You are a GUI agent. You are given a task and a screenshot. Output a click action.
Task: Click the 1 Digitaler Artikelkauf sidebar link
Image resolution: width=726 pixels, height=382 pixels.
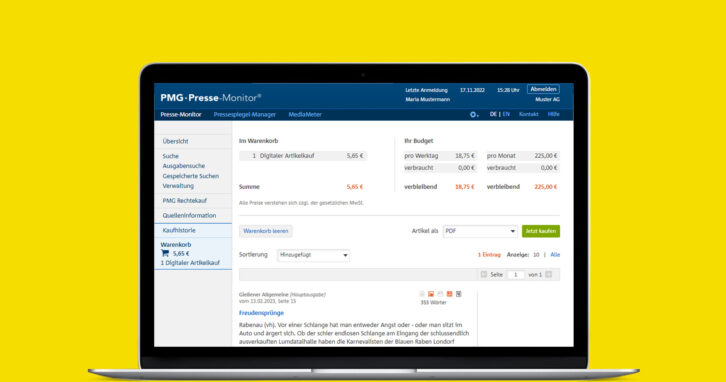coord(190,263)
